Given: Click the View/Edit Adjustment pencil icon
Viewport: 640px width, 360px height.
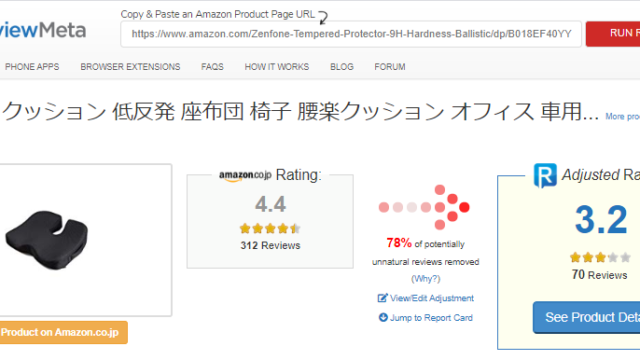Looking at the screenshot, I should [382, 298].
